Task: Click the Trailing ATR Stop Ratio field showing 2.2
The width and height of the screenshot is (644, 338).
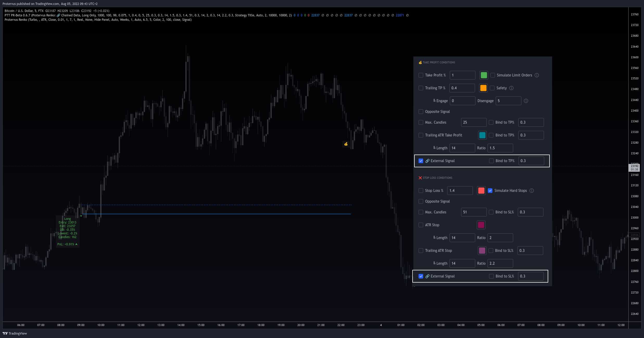Action: coord(500,263)
